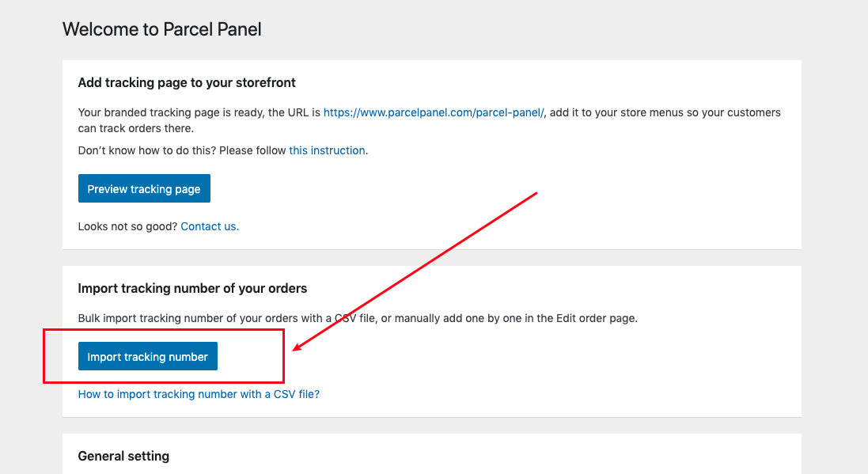The height and width of the screenshot is (474, 868).
Task: Select the 'Welcome to Parcel Panel' heading
Action: (161, 29)
